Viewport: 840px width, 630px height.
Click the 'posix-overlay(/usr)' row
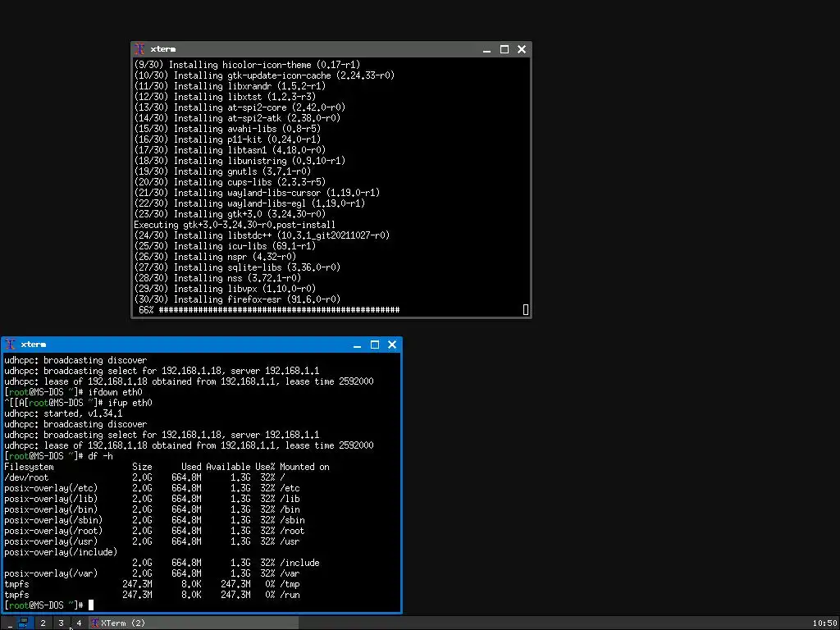click(152, 541)
